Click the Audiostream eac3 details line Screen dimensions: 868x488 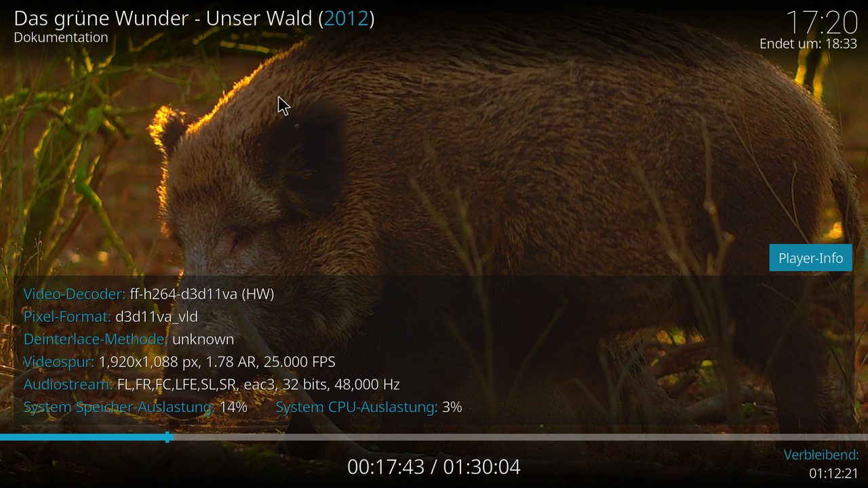coord(212,384)
